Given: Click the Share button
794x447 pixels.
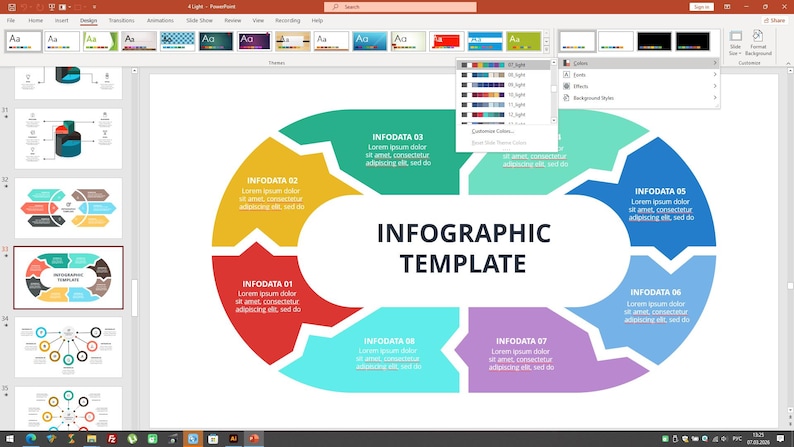Looking at the screenshot, I should click(774, 20).
